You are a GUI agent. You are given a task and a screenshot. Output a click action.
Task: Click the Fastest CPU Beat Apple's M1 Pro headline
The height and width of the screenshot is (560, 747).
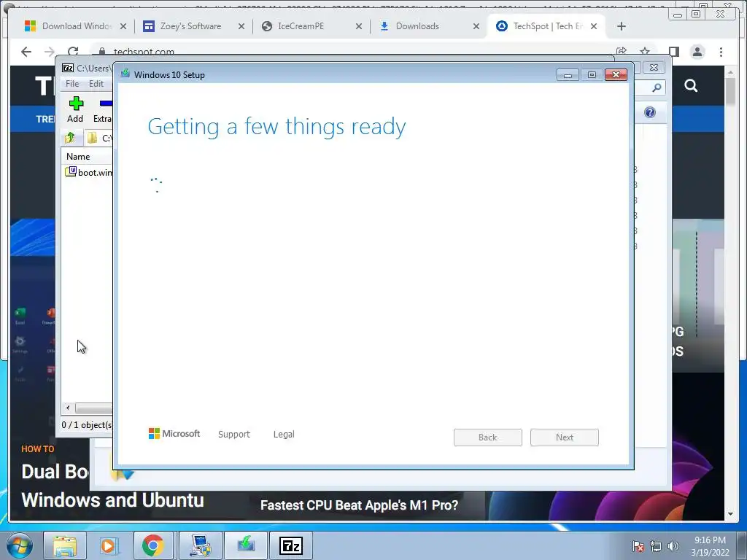(x=359, y=505)
